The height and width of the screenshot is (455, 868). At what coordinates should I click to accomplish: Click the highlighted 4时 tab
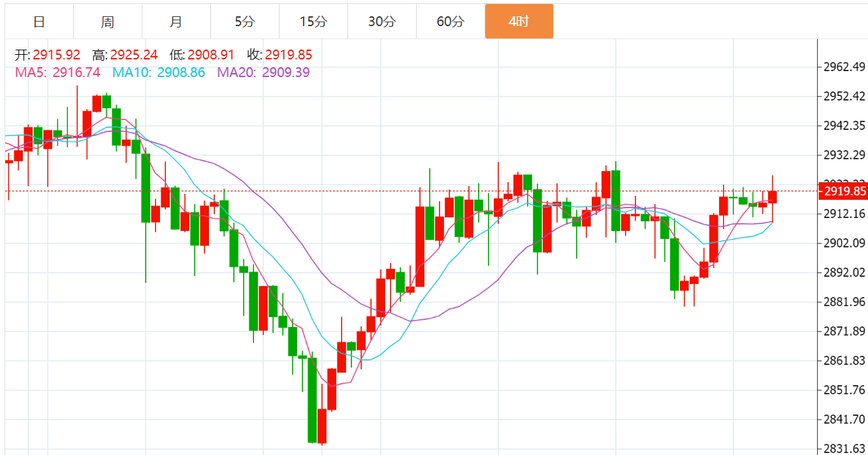click(x=519, y=22)
